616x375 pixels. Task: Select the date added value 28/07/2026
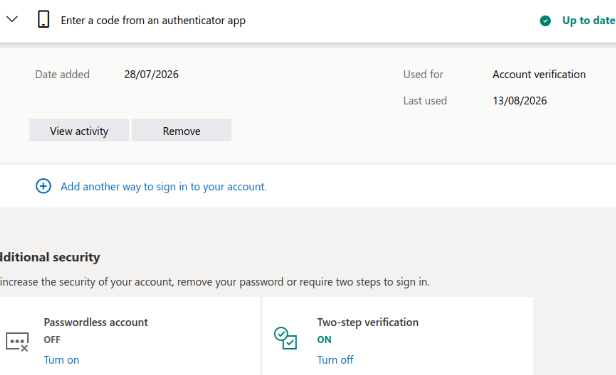(151, 74)
